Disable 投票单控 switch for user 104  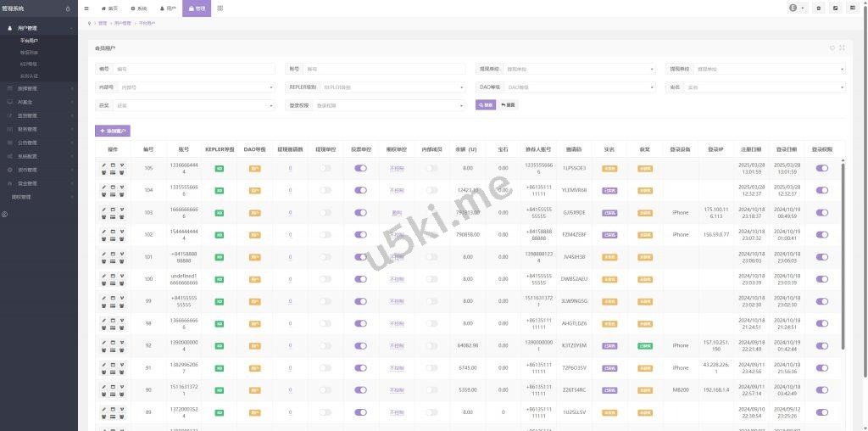[x=360, y=190]
